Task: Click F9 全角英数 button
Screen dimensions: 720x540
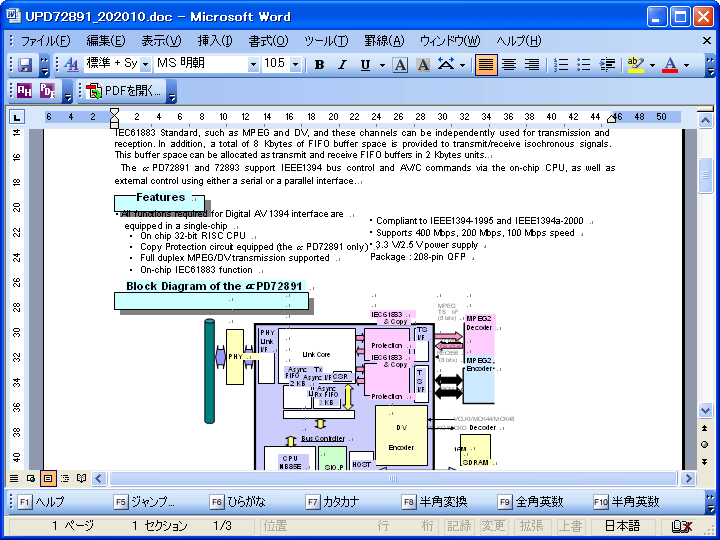Action: pos(531,502)
